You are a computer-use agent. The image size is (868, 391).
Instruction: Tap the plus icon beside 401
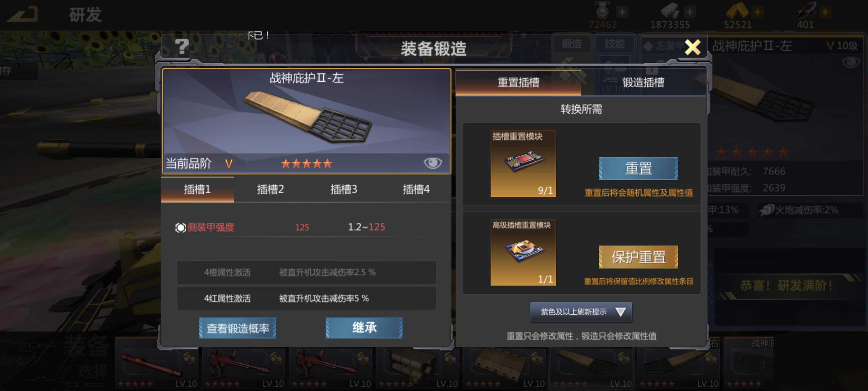pyautogui.click(x=825, y=12)
